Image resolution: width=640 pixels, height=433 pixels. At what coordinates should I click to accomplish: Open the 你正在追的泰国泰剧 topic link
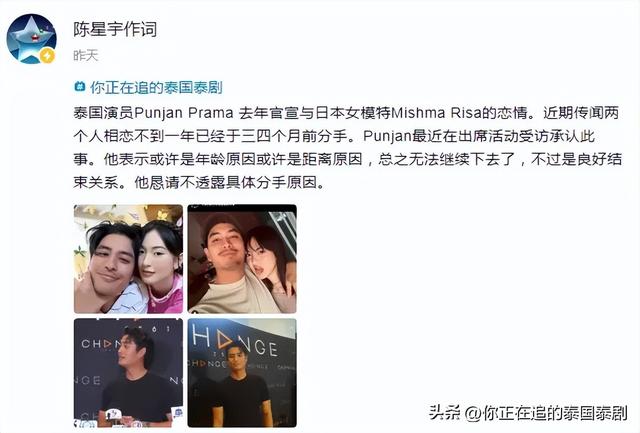156,87
